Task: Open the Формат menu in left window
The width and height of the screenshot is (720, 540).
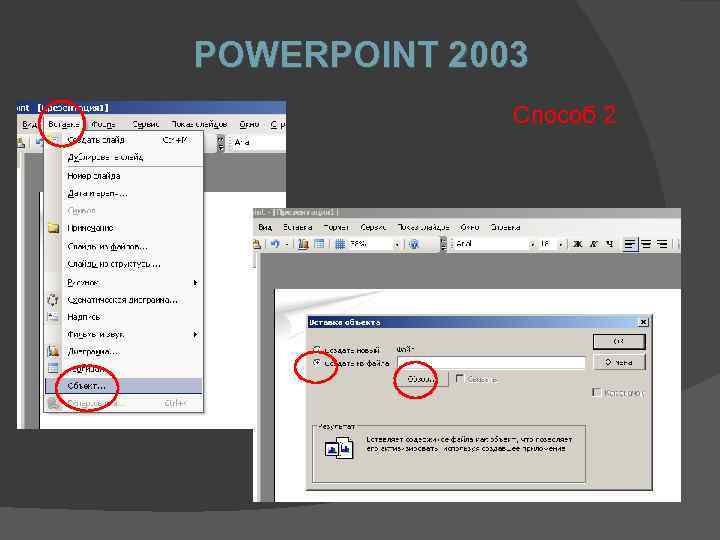Action: [104, 124]
